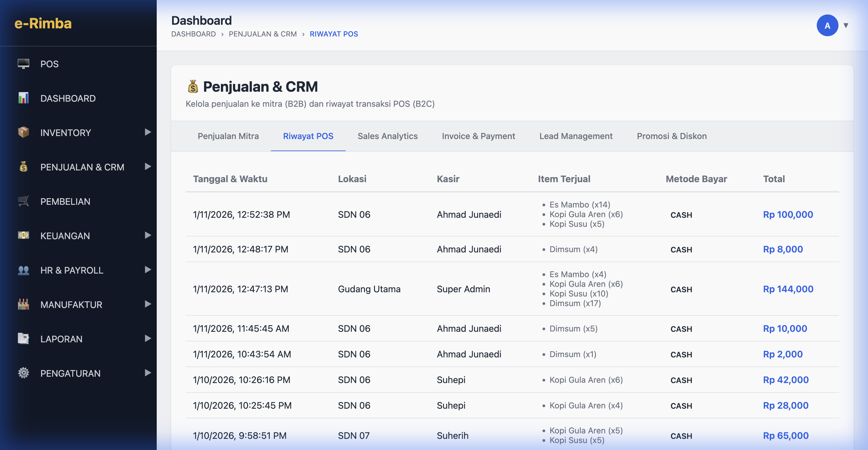The image size is (868, 450).
Task: Click the POS monitor icon in sidebar
Action: coord(23,64)
